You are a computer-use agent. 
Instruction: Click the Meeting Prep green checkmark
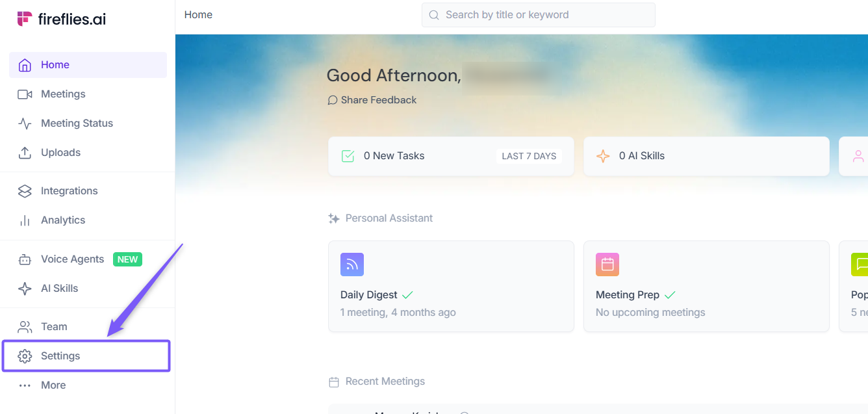670,295
